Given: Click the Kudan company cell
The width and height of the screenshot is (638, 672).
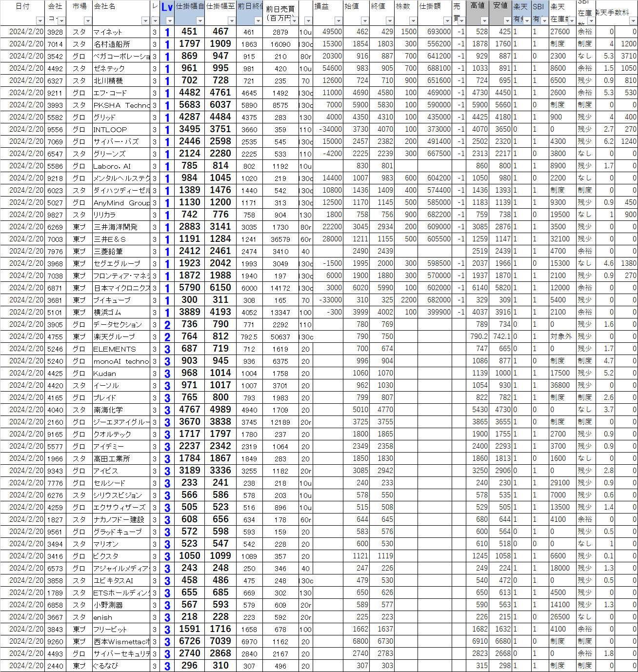Looking at the screenshot, I should click(x=121, y=373).
